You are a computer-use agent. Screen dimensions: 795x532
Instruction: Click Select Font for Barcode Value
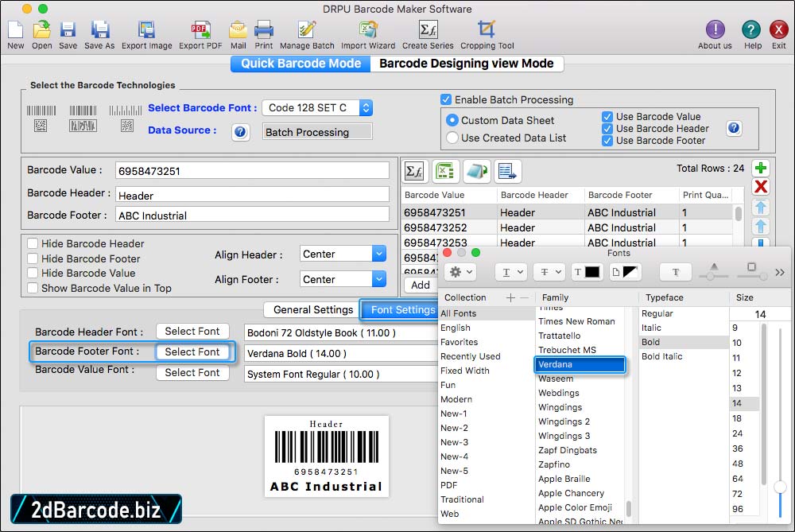(192, 373)
